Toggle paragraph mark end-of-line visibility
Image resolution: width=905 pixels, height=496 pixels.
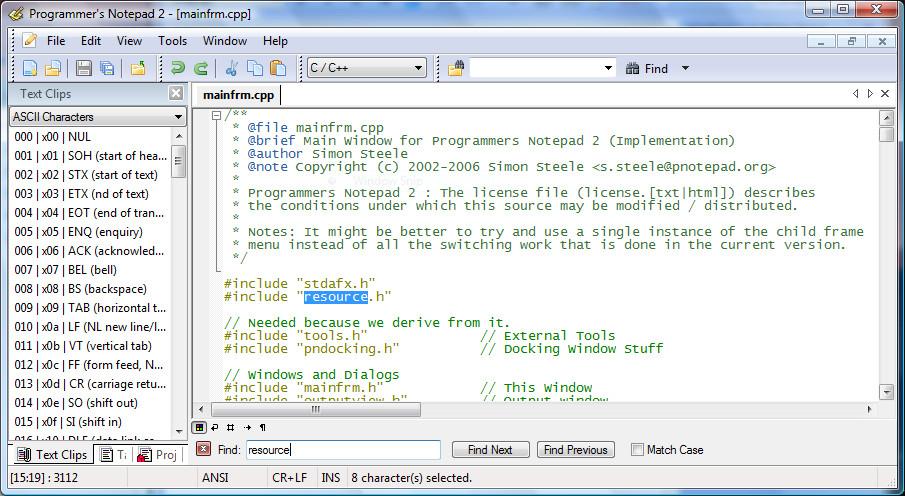coord(263,427)
